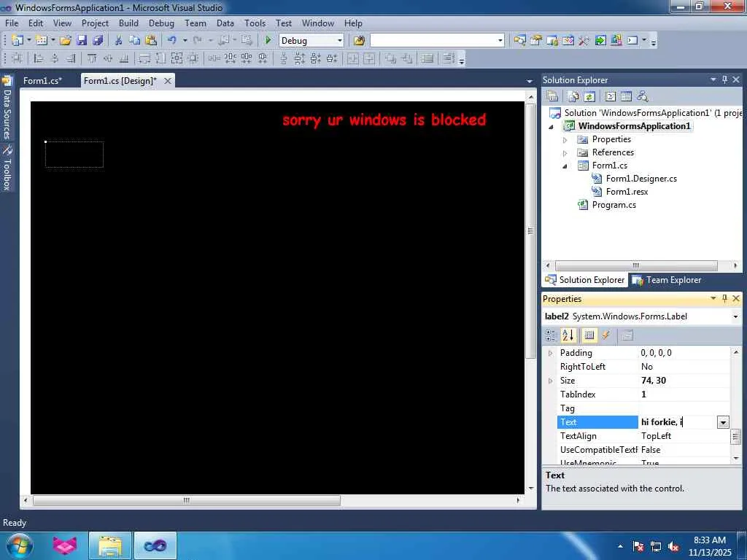Undo the last action with blue arrow
This screenshot has height=560, width=747.
(172, 41)
